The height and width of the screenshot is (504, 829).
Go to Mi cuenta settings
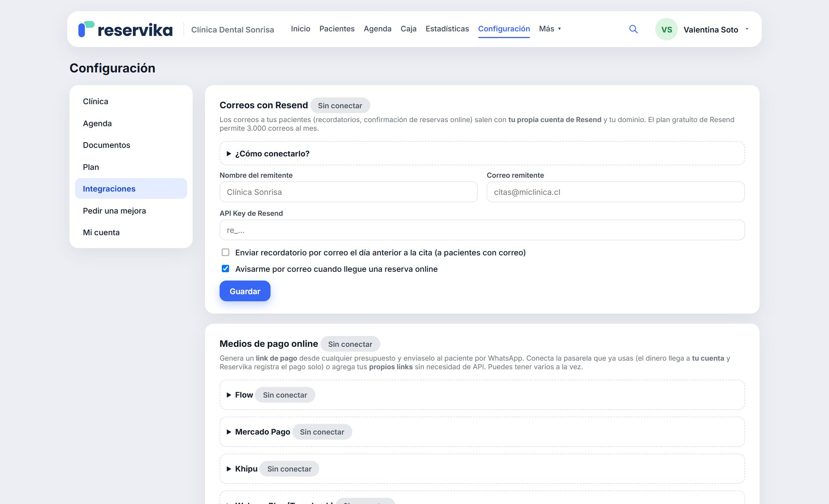(x=131, y=233)
